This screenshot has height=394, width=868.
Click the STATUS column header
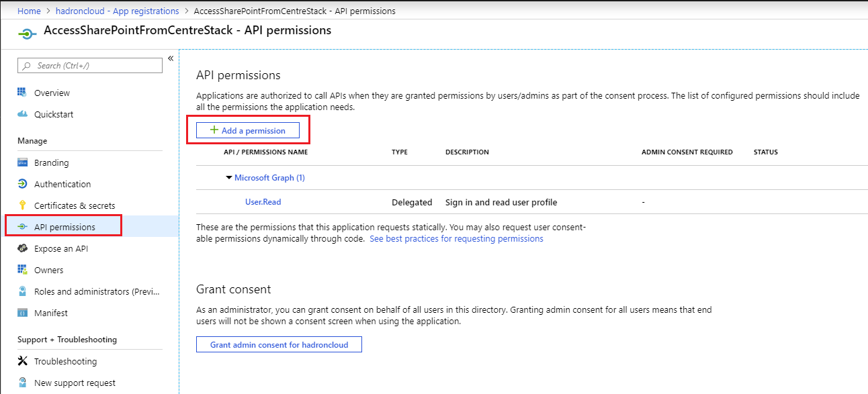point(765,152)
